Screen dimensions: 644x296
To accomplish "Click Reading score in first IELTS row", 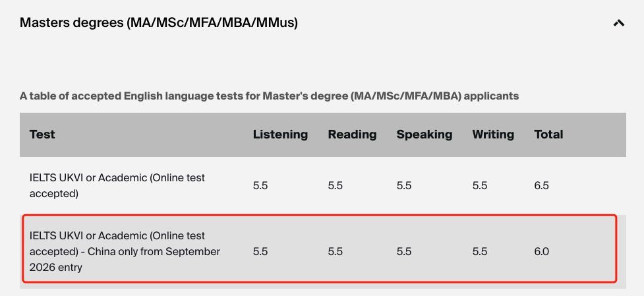I will 336,186.
